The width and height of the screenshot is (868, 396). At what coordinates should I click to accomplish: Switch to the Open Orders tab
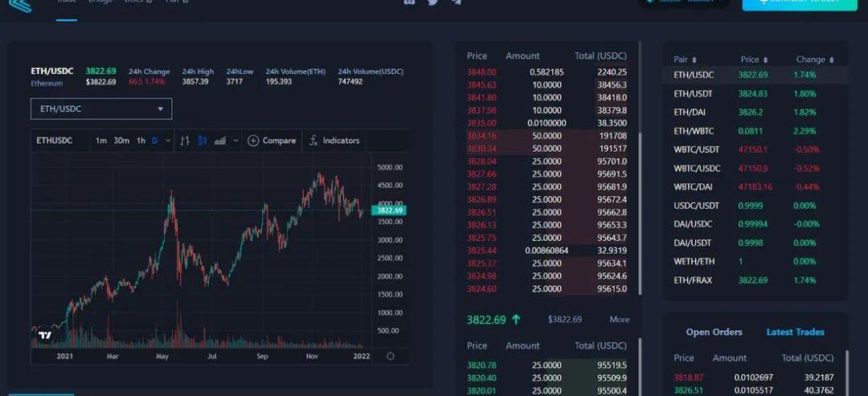click(x=714, y=332)
